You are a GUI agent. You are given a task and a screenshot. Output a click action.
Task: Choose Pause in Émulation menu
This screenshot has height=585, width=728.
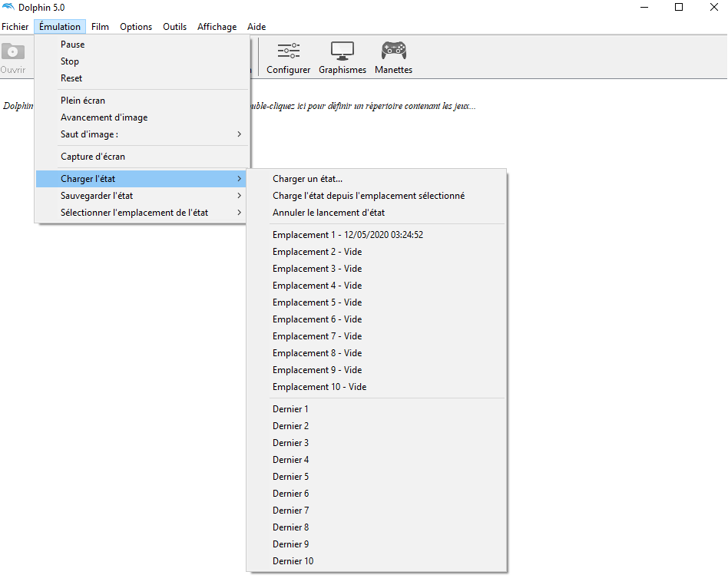click(141, 44)
